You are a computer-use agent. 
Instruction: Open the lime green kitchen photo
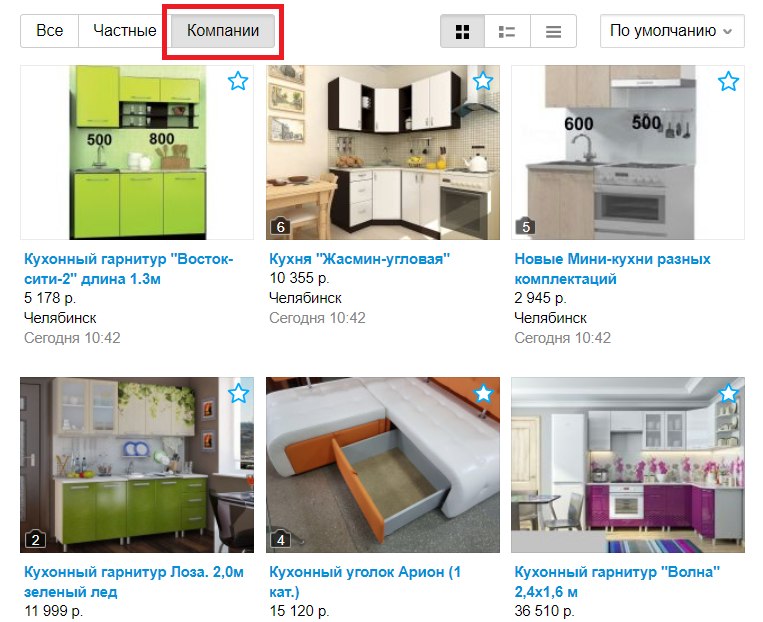137,152
